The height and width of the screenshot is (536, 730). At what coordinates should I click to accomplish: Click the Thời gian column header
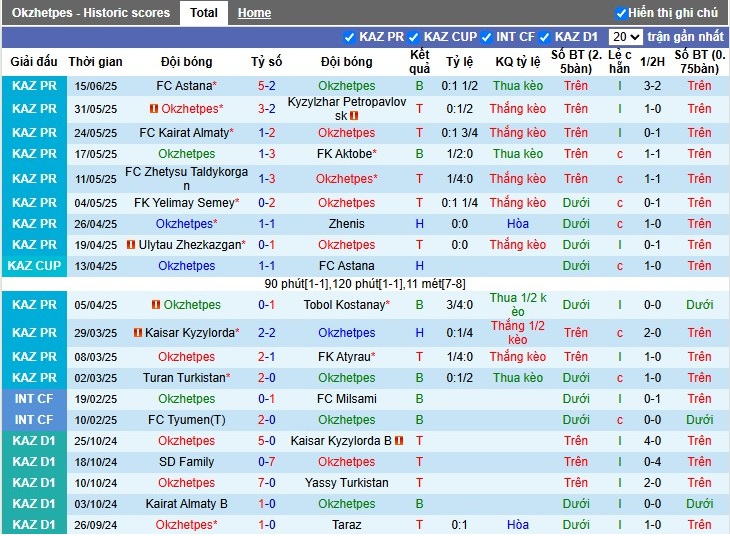pos(95,61)
